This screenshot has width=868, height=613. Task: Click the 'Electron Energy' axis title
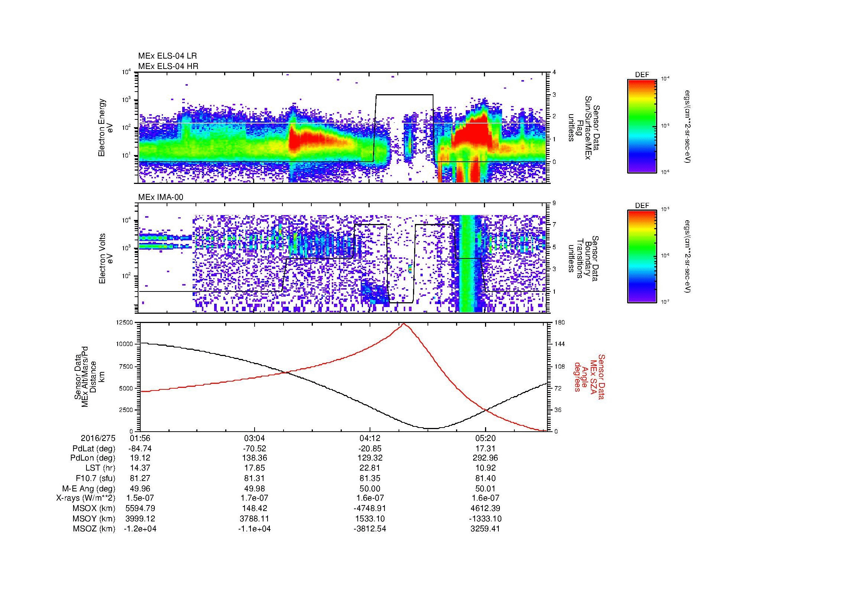coord(102,128)
